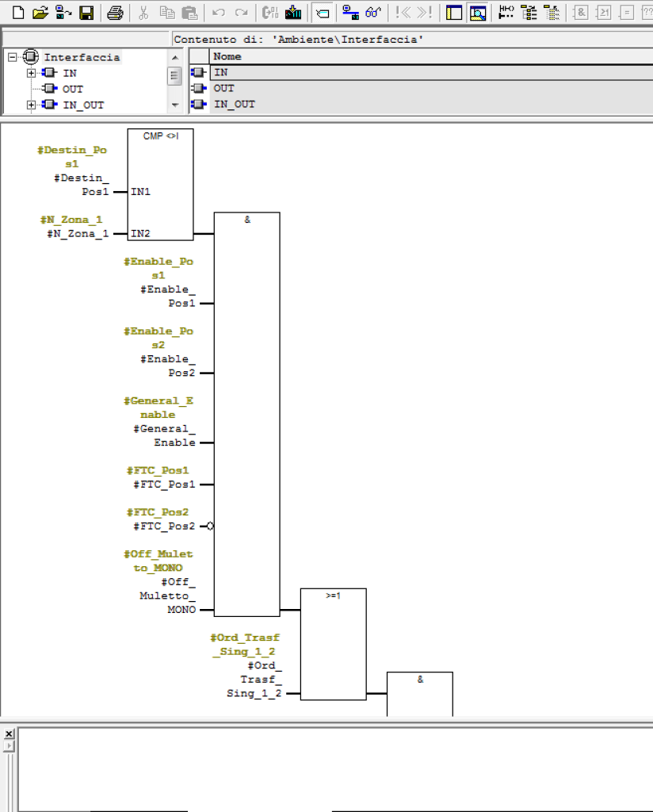Insert AND box from toolbar
The image size is (653, 812).
(x=581, y=13)
